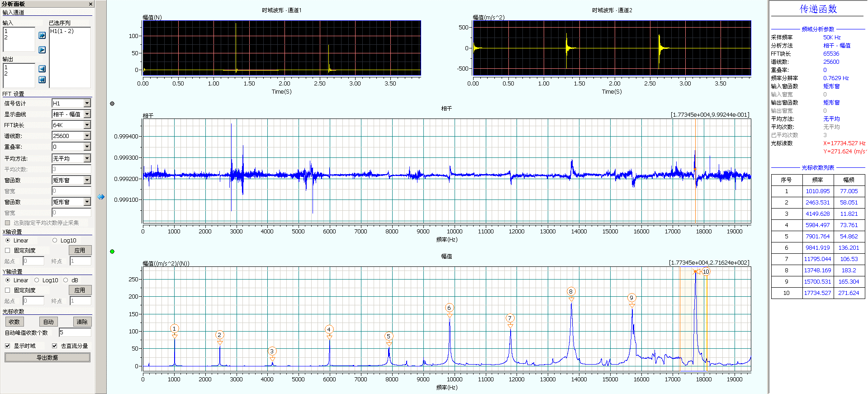Click the 自动峰值收数个数 input field
Viewport: 868px width, 394px height.
(75, 332)
